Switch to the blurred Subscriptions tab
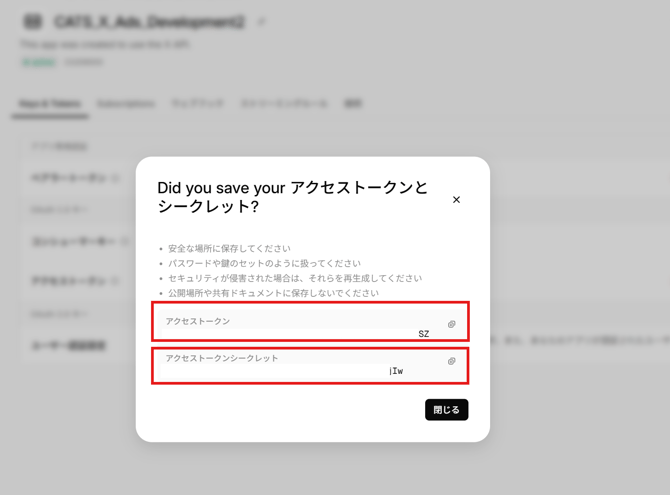This screenshot has height=495, width=670. coord(126,103)
